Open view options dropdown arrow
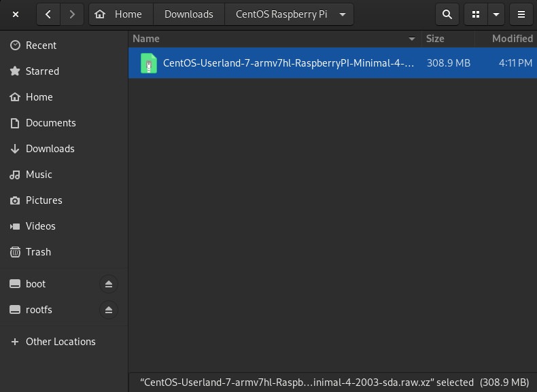 (496, 14)
